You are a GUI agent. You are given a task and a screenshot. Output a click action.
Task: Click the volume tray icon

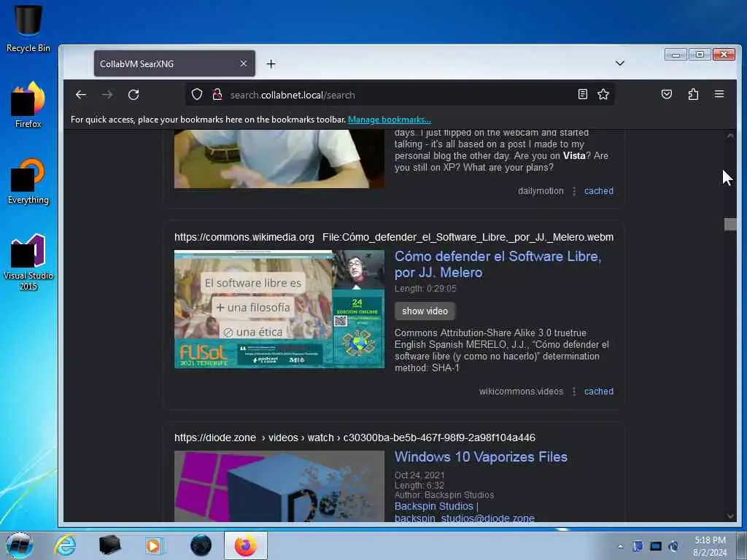pyautogui.click(x=673, y=546)
